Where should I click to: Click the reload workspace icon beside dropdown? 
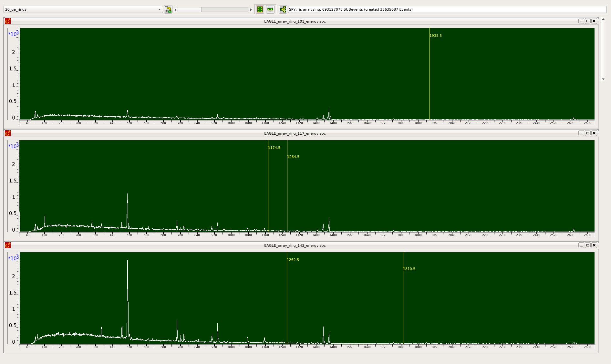(168, 9)
